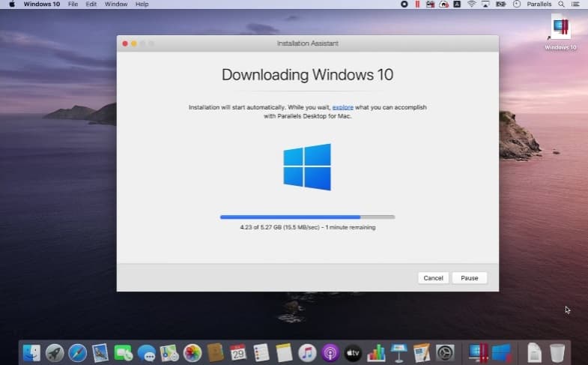Open Maps from the Dock

(x=169, y=353)
